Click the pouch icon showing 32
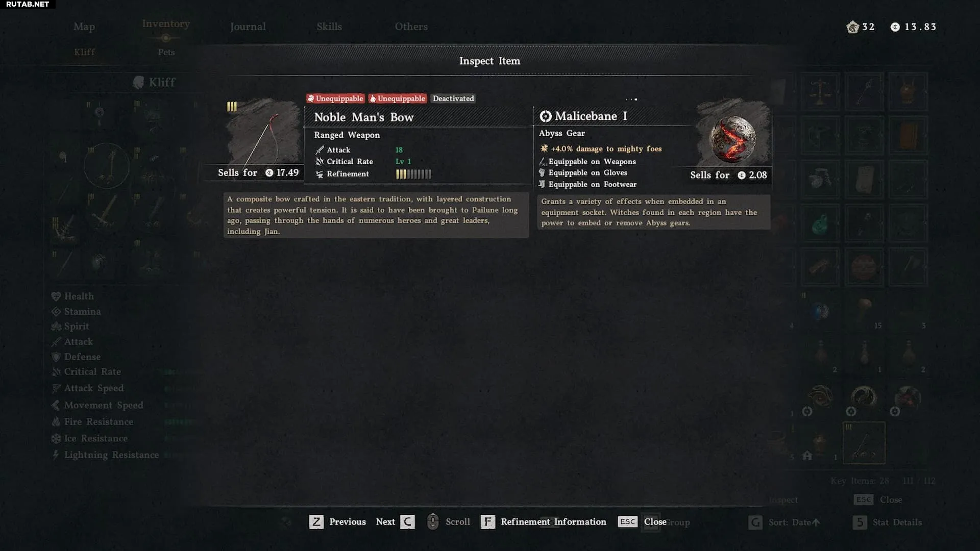This screenshot has height=551, width=980. coord(852,27)
